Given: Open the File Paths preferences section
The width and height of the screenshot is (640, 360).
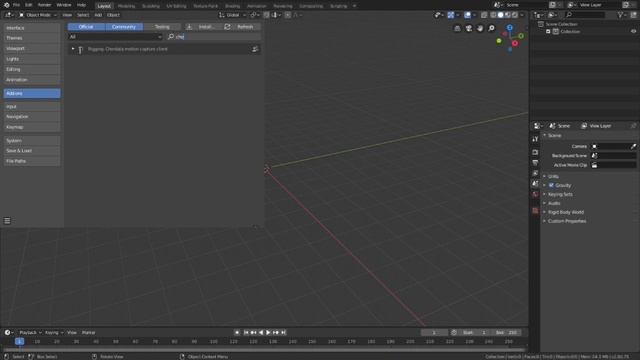Looking at the screenshot, I should click(32, 161).
